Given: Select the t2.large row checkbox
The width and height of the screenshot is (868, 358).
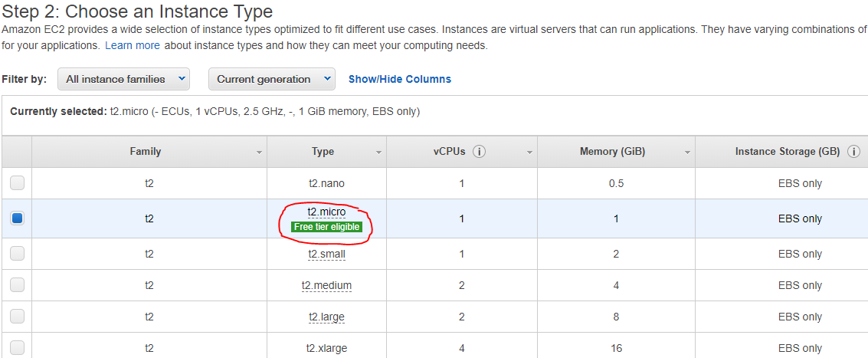Looking at the screenshot, I should point(17,317).
